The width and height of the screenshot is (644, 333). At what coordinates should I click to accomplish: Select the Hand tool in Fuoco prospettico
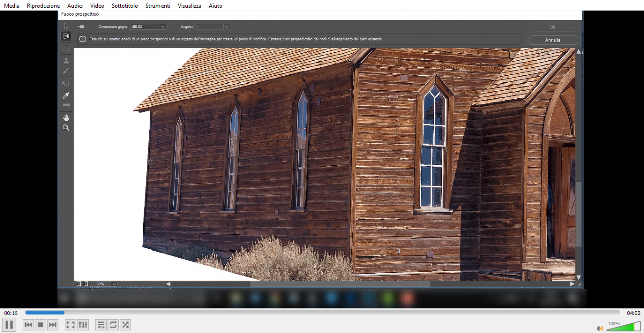[x=66, y=117]
